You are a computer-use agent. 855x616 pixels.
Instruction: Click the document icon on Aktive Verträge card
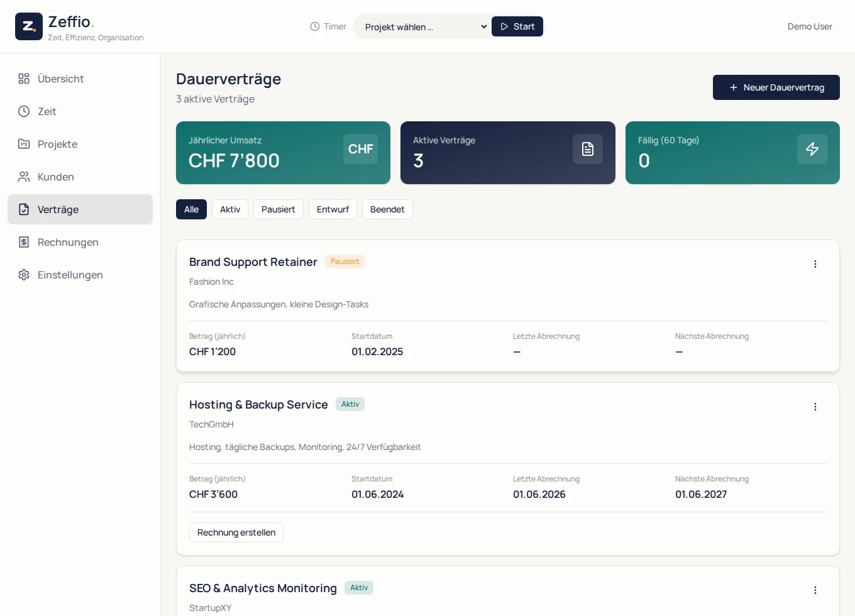coord(588,149)
